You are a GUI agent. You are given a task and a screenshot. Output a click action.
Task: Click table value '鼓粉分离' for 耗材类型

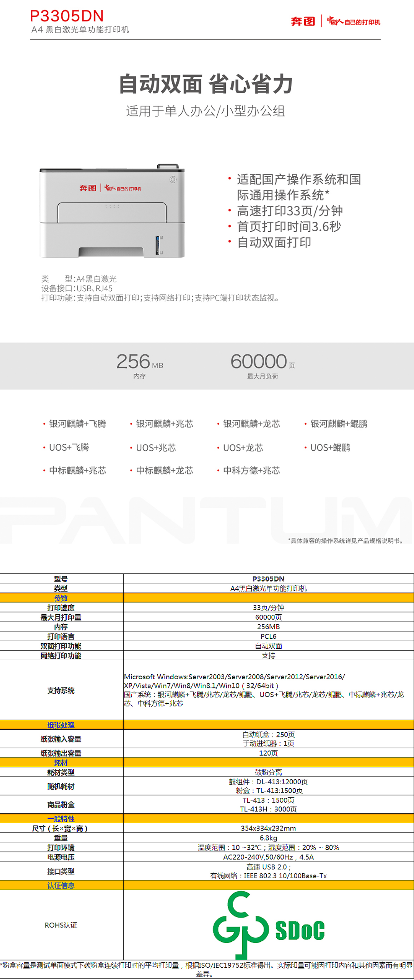point(269,772)
